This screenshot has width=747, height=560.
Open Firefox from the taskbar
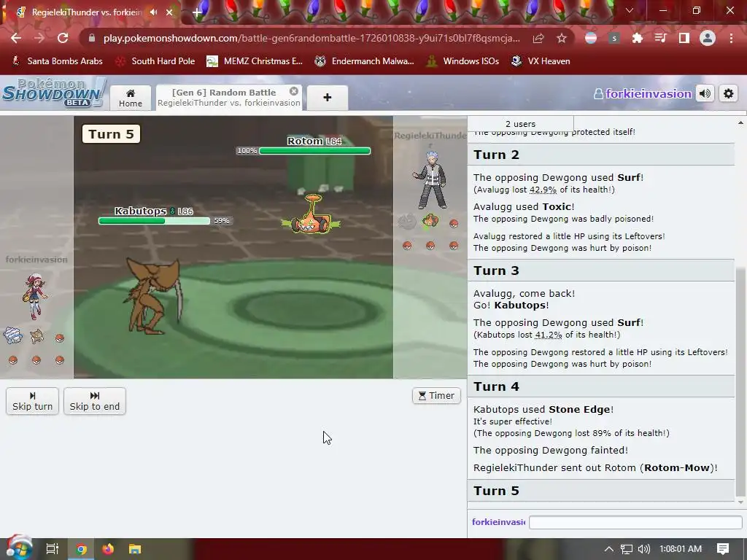coord(108,549)
